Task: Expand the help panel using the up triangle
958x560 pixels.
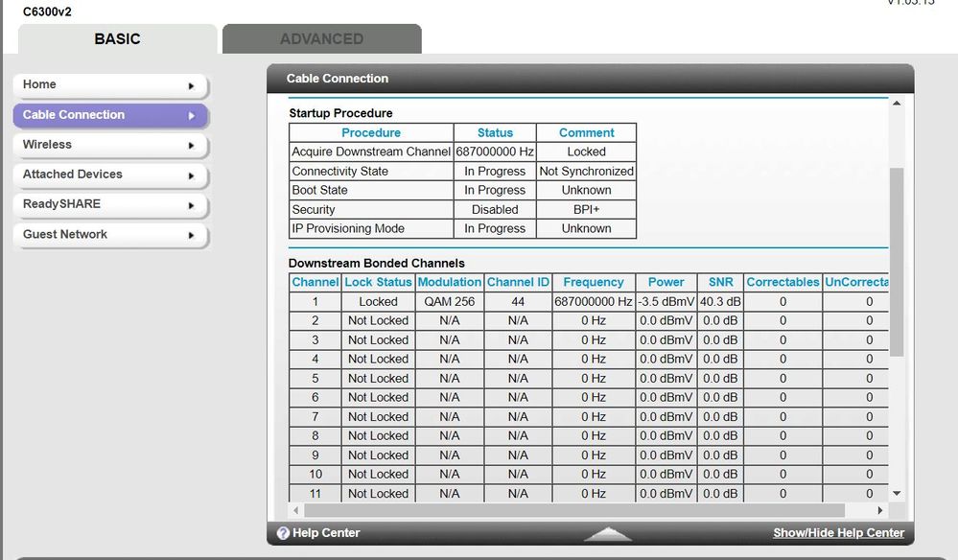Action: tap(607, 533)
